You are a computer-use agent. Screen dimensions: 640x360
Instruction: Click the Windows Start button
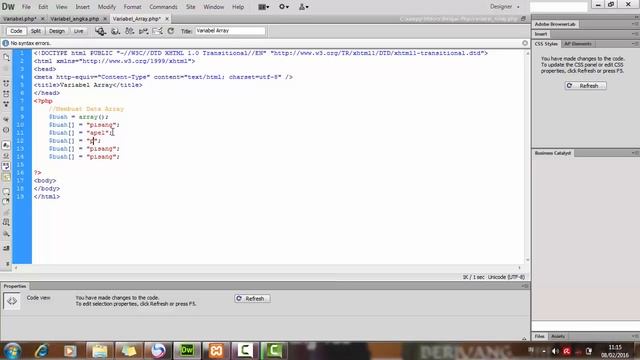tap(13, 351)
